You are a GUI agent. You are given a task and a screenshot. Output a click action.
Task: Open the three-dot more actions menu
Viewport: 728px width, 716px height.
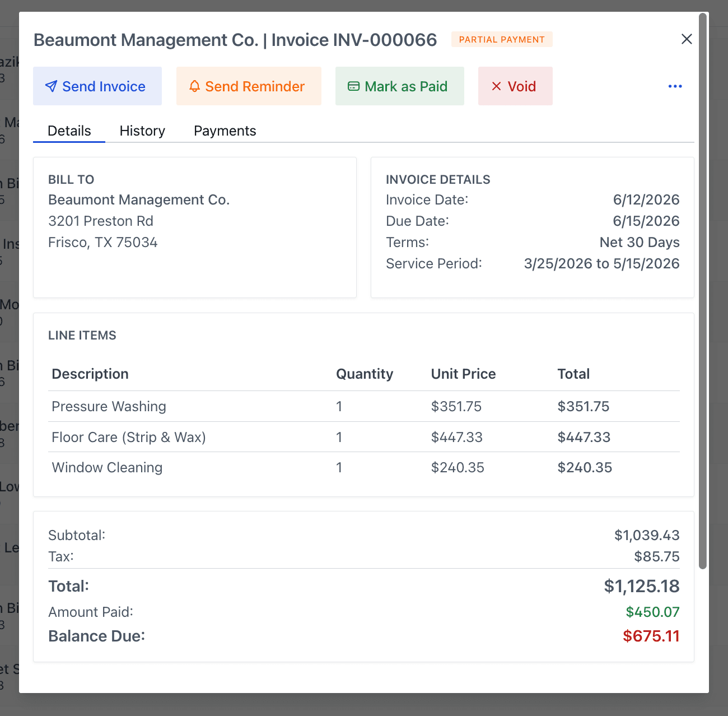pyautogui.click(x=675, y=86)
